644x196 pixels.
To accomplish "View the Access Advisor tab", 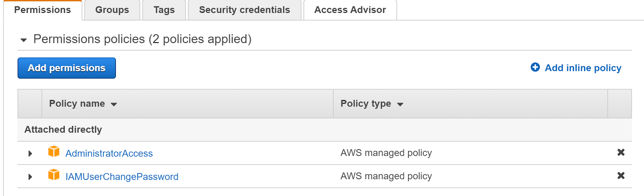I will pyautogui.click(x=350, y=10).
